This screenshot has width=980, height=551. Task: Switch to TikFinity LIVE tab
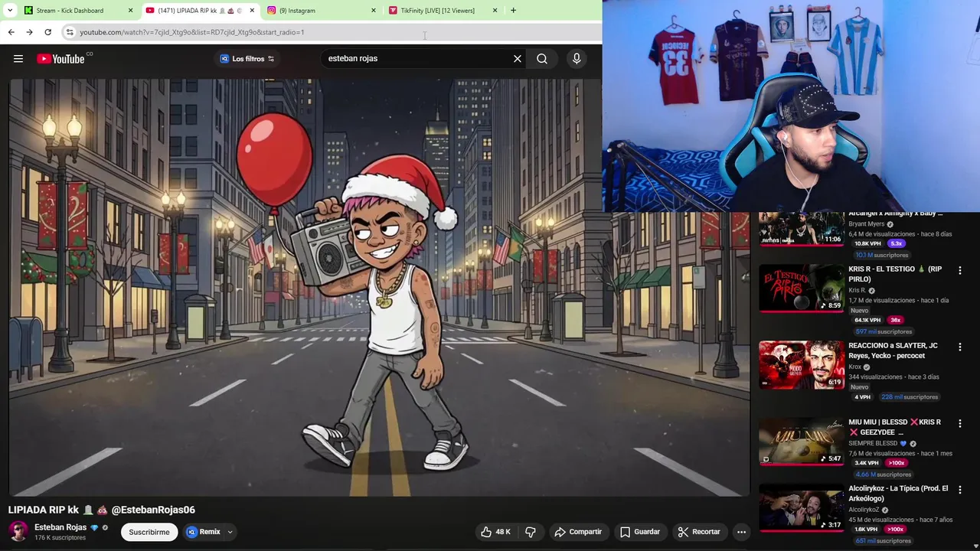coord(436,11)
